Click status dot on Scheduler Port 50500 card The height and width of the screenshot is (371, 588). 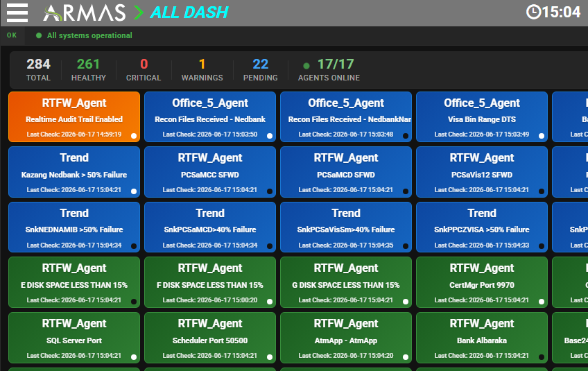pyautogui.click(x=270, y=357)
